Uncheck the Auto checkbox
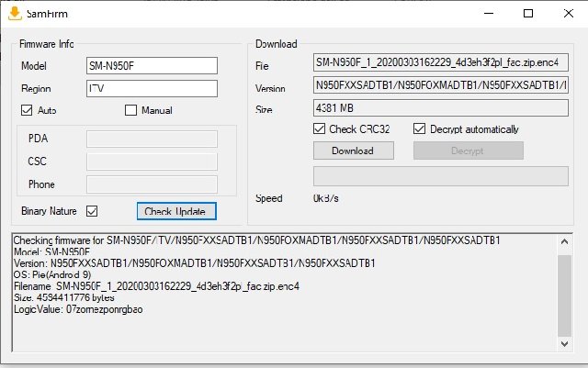The height and width of the screenshot is (368, 588). [27, 110]
